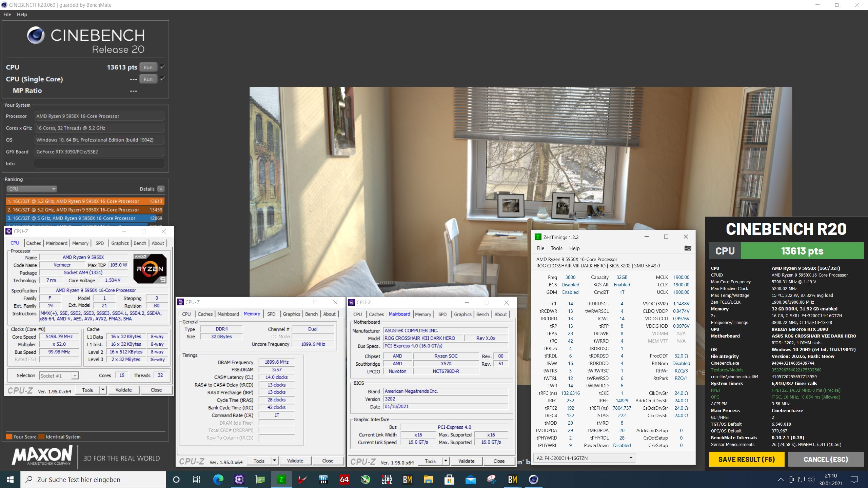Show hidden tray icons chevron
The image size is (868, 488).
click(x=781, y=480)
